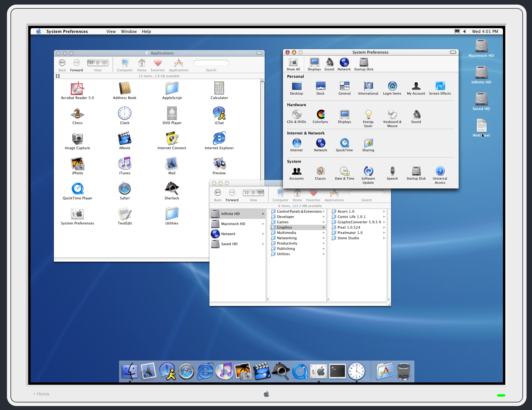Screen dimensions: 532x410
Task: Click Show All in System Preferences toolbar
Action: (x=293, y=64)
